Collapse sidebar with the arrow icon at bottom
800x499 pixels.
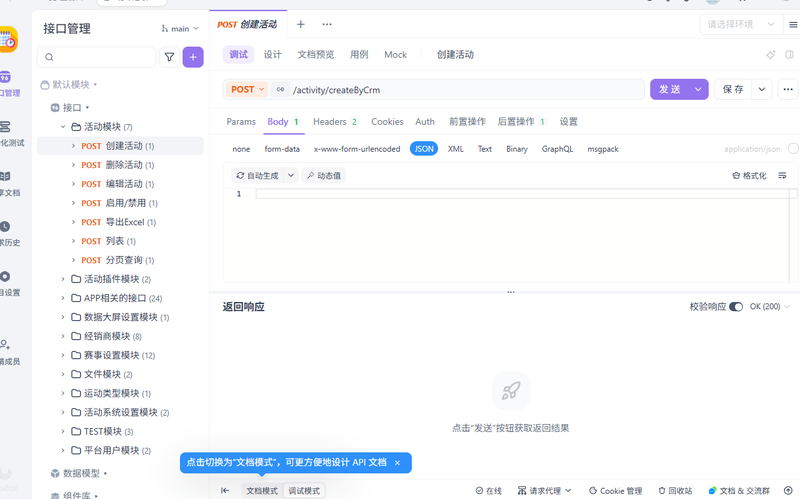coord(225,490)
